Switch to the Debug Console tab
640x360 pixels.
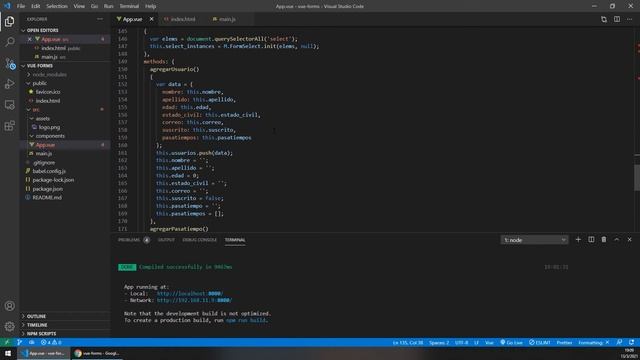pos(200,240)
